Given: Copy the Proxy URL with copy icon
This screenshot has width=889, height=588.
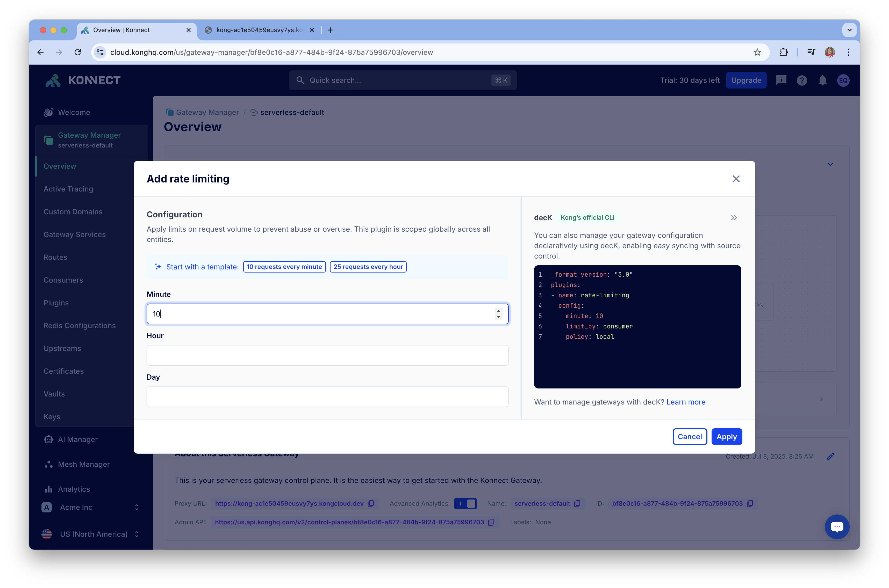Looking at the screenshot, I should (371, 503).
